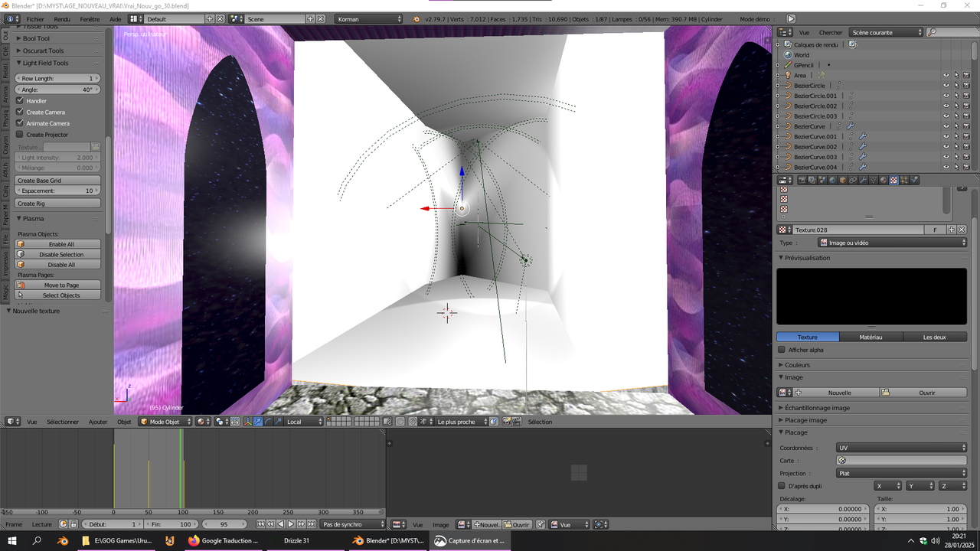Switch to the Matériau preview tab
This screenshot has width=980, height=551.
pos(871,337)
